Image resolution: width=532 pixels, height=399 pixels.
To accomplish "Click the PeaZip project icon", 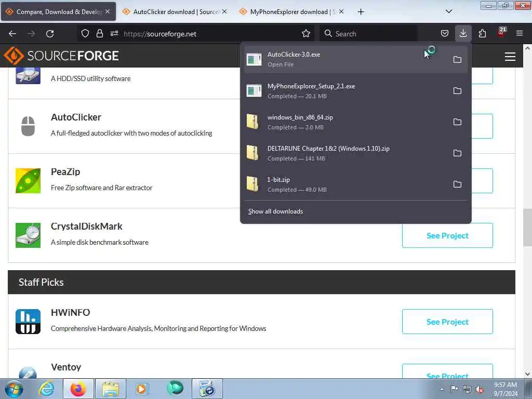I will tap(28, 181).
